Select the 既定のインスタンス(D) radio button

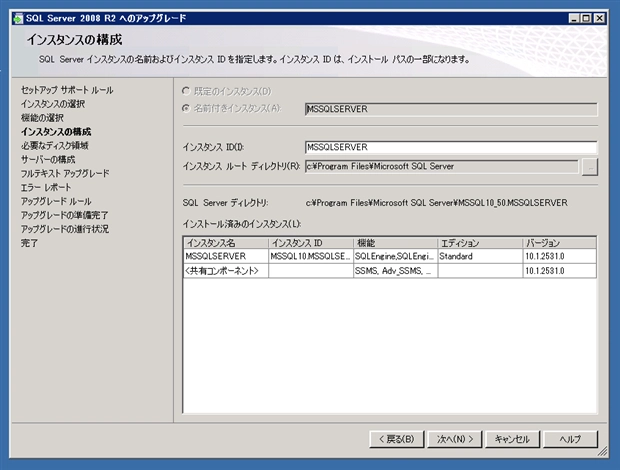point(186,91)
